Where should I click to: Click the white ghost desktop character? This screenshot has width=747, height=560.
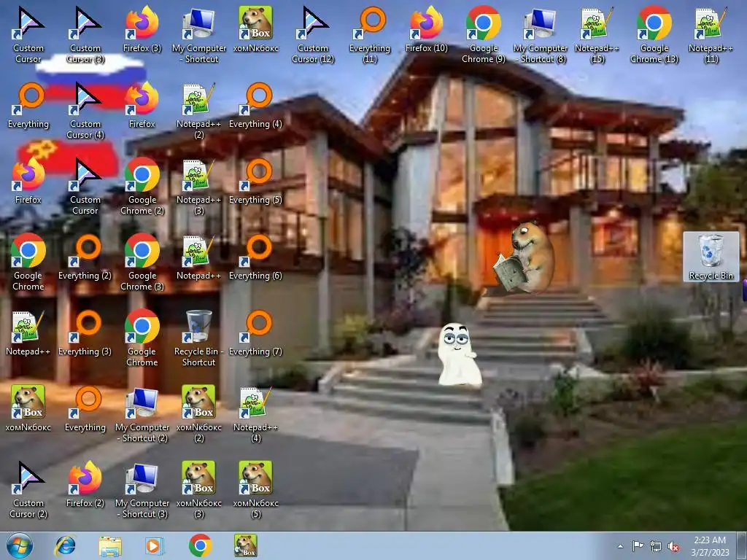click(458, 354)
